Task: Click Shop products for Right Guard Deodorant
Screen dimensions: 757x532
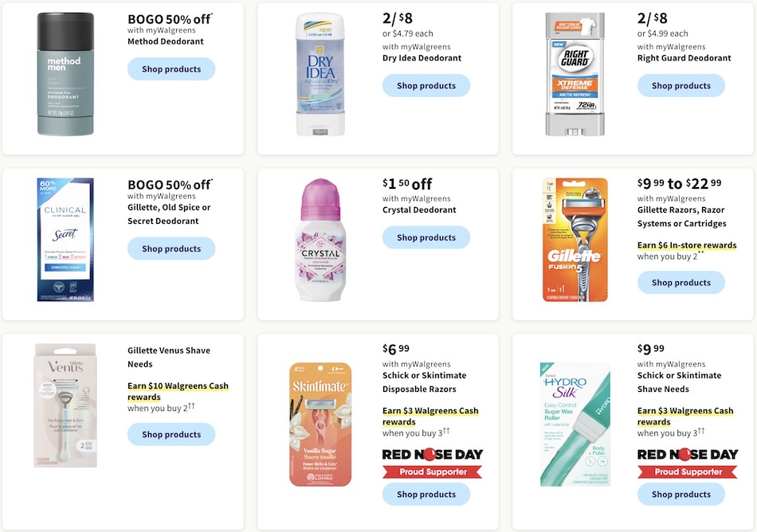Action: (681, 85)
